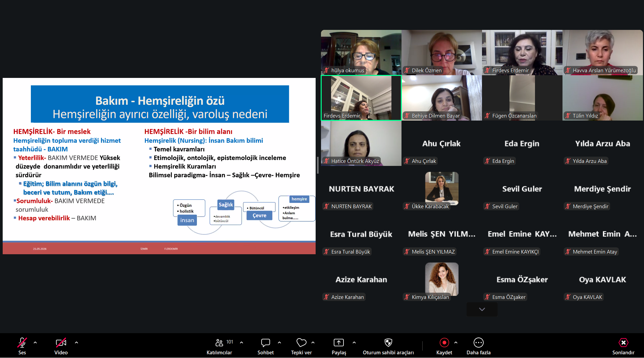Click Oya KAVLAK large name text
The image size is (644, 358).
point(602,279)
